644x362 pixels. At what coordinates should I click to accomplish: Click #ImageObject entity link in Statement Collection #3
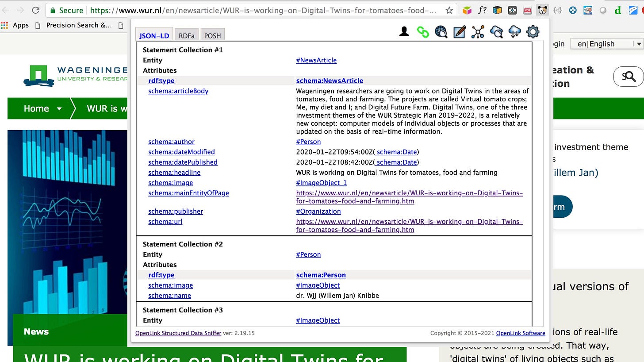pos(318,320)
